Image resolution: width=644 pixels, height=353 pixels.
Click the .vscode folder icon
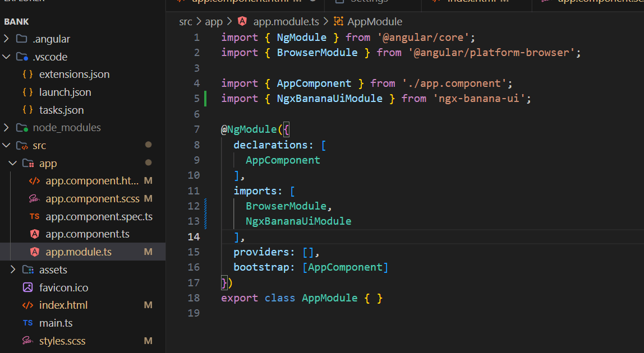[x=22, y=57]
